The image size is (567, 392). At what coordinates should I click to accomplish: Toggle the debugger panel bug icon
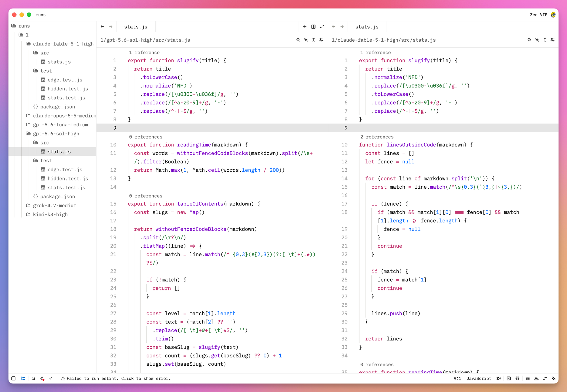tap(518, 378)
